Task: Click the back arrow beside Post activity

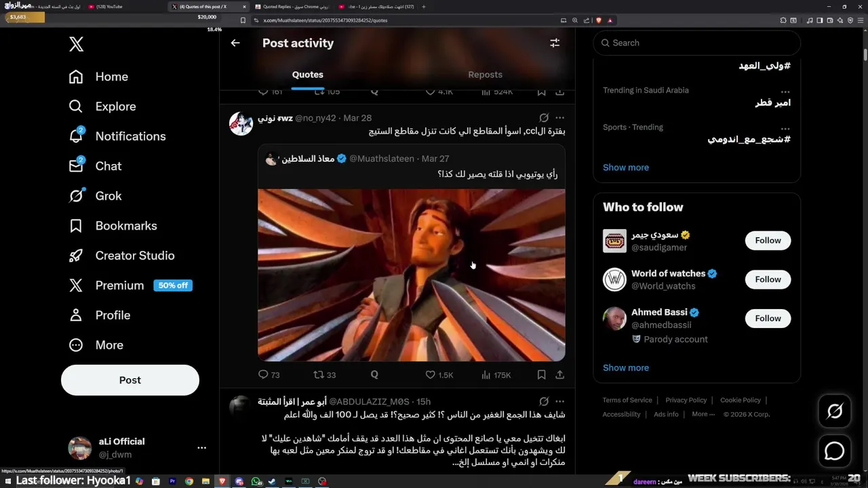Action: point(235,43)
